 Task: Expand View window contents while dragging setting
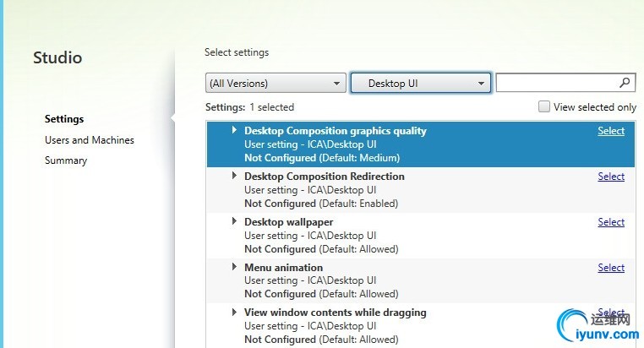pos(234,312)
